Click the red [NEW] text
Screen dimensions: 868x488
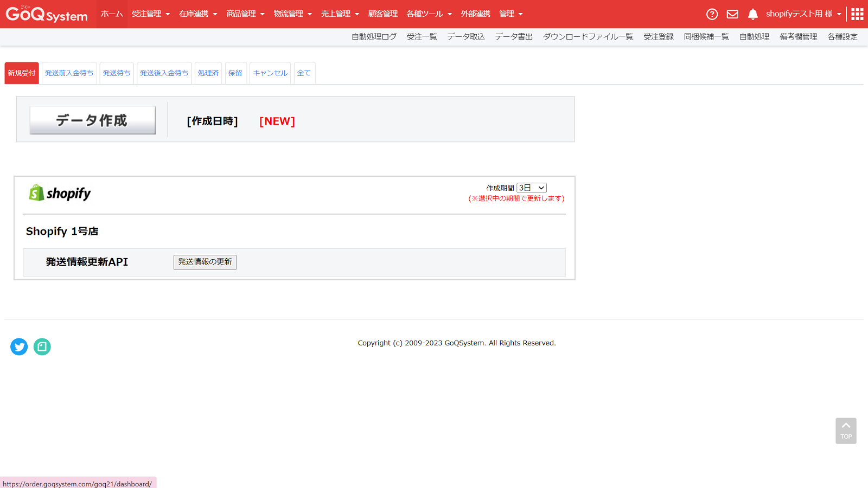[277, 121]
